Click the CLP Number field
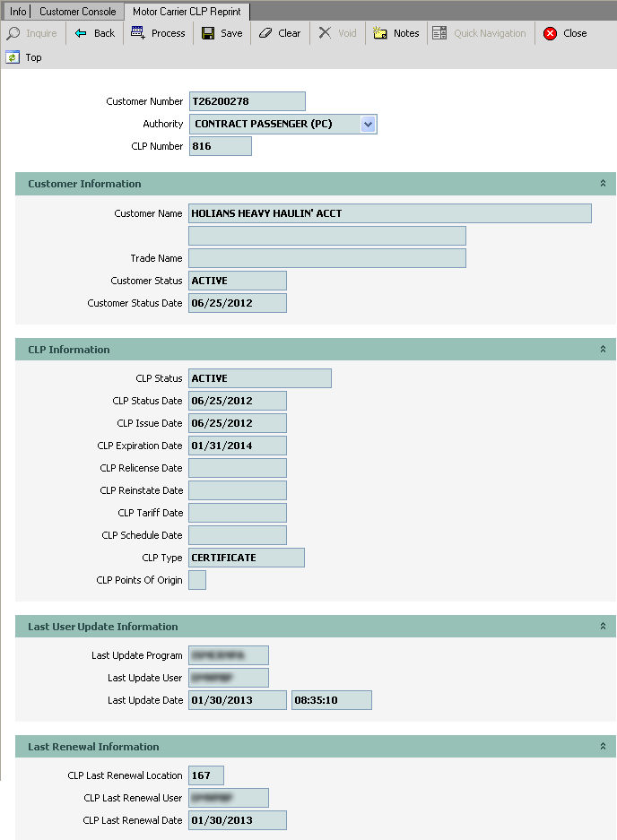The height and width of the screenshot is (840, 617). click(x=219, y=145)
